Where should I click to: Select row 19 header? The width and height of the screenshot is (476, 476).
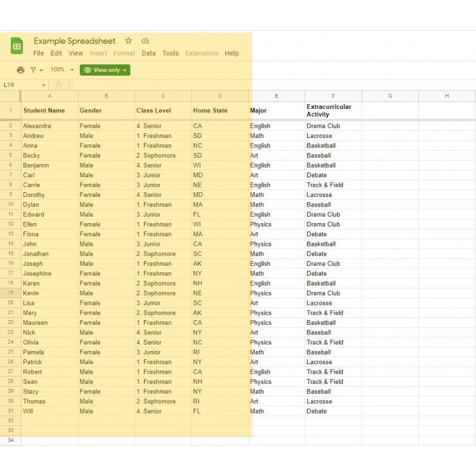point(10,293)
